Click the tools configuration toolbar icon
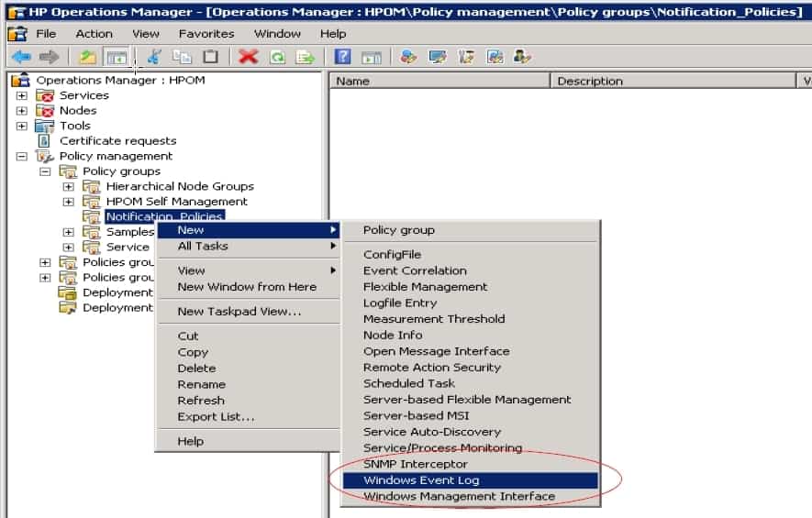The width and height of the screenshot is (812, 518). [x=466, y=57]
